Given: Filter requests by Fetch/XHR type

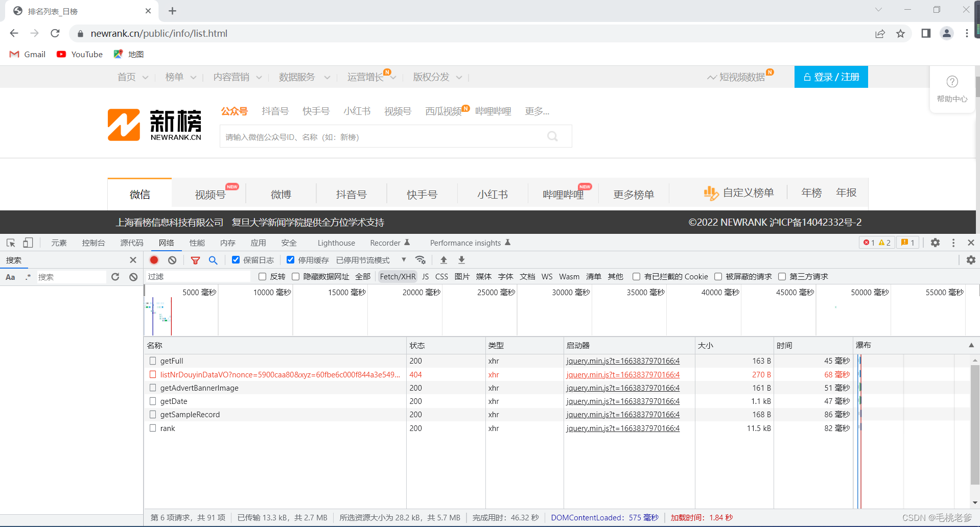Looking at the screenshot, I should (x=398, y=276).
